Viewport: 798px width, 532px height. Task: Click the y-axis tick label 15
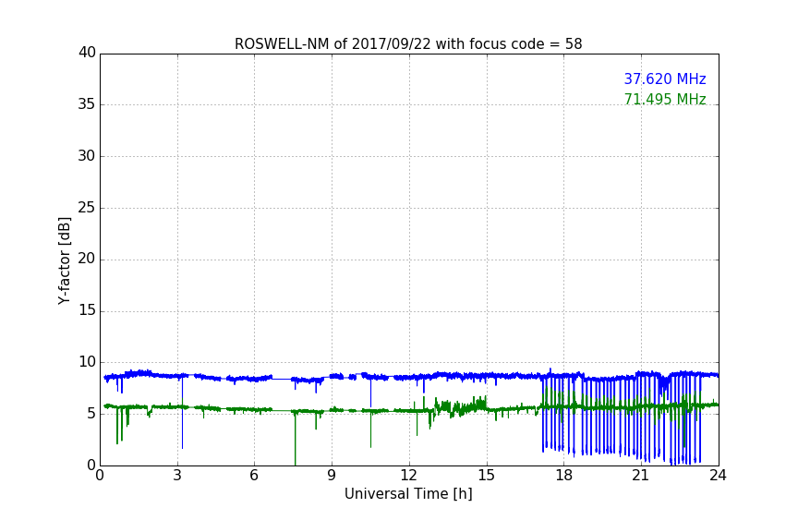(x=87, y=310)
